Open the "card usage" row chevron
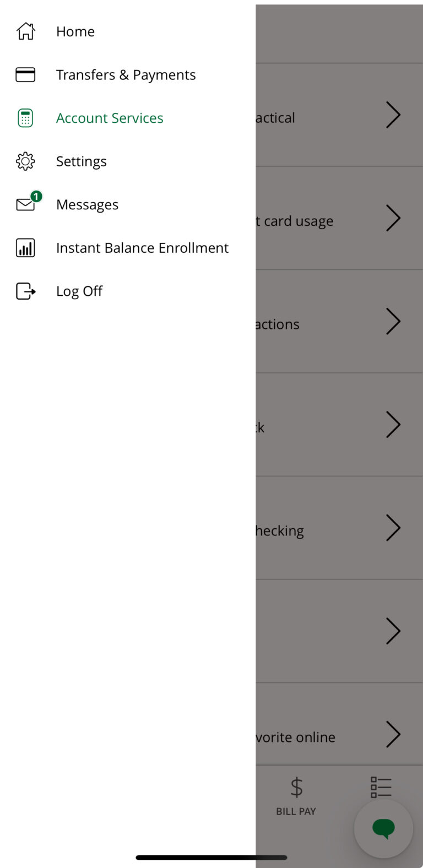This screenshot has width=423, height=868. [393, 218]
